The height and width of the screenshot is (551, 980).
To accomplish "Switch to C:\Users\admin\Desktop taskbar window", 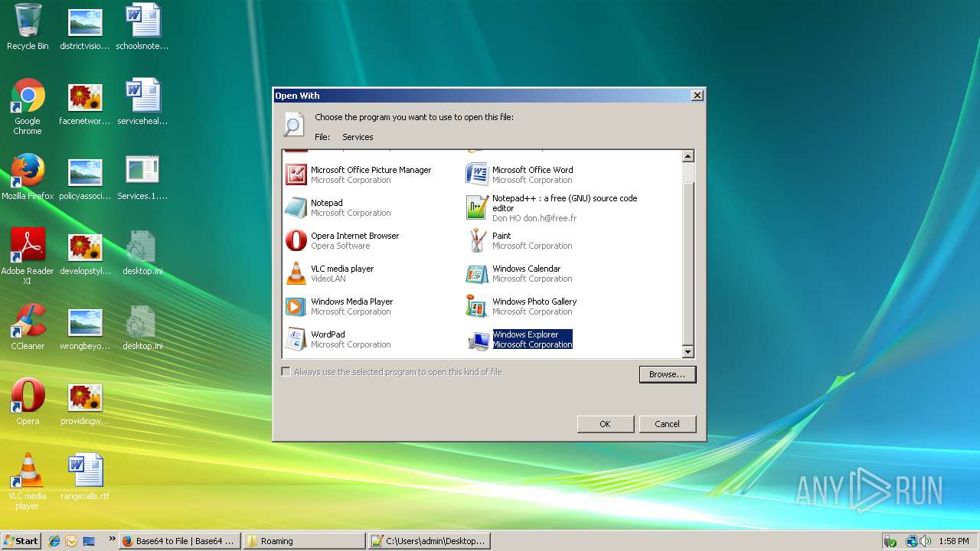I will point(429,541).
